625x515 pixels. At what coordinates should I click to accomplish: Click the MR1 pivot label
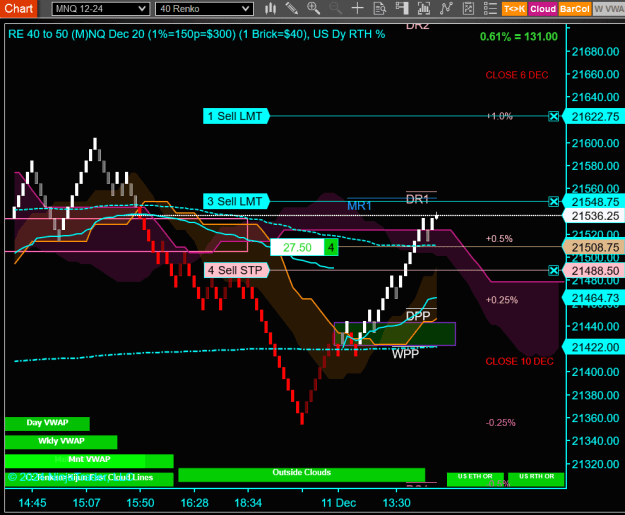pos(359,206)
